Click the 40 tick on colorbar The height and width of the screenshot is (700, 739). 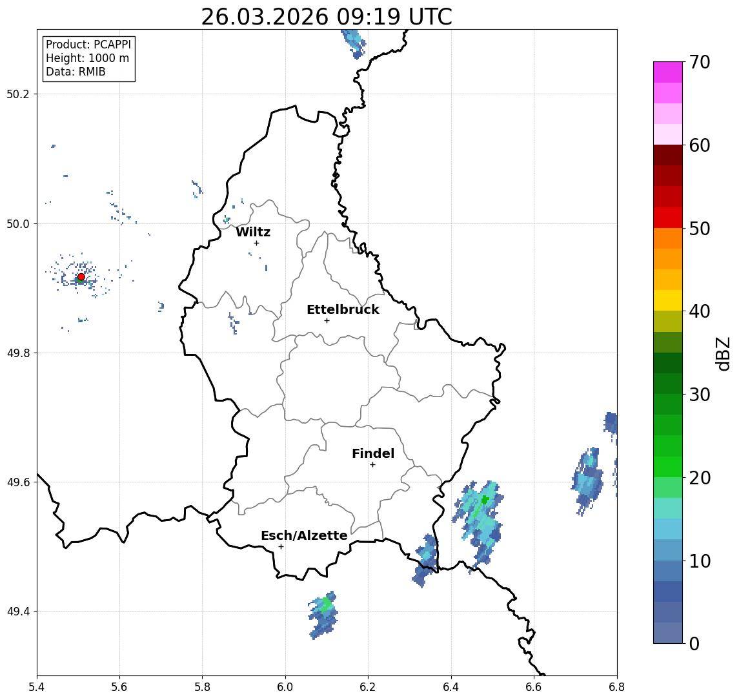[x=700, y=311]
